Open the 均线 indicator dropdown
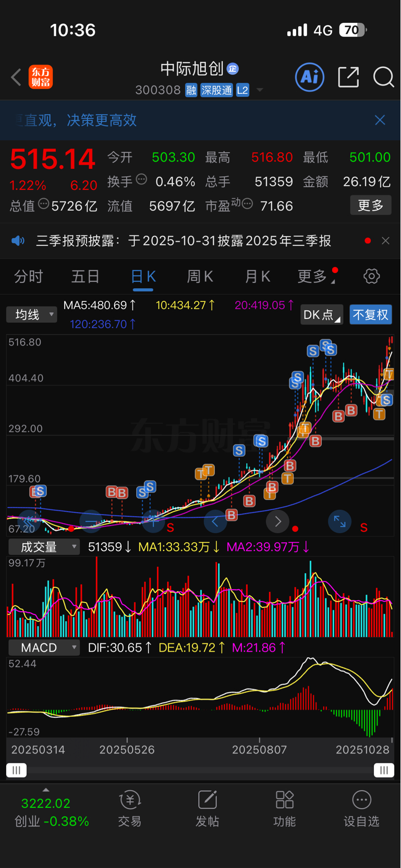This screenshot has height=868, width=401. coord(31,314)
